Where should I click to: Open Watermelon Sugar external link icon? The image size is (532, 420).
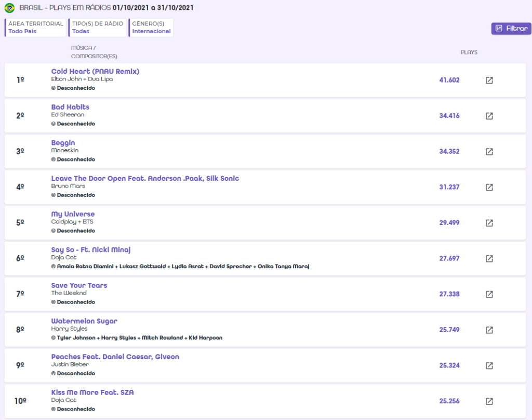pos(489,330)
